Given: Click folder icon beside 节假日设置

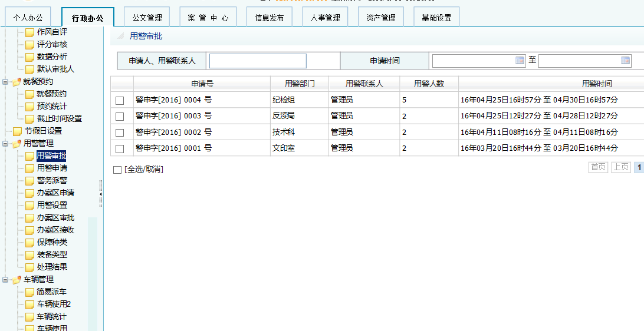Looking at the screenshot, I should (x=17, y=131).
